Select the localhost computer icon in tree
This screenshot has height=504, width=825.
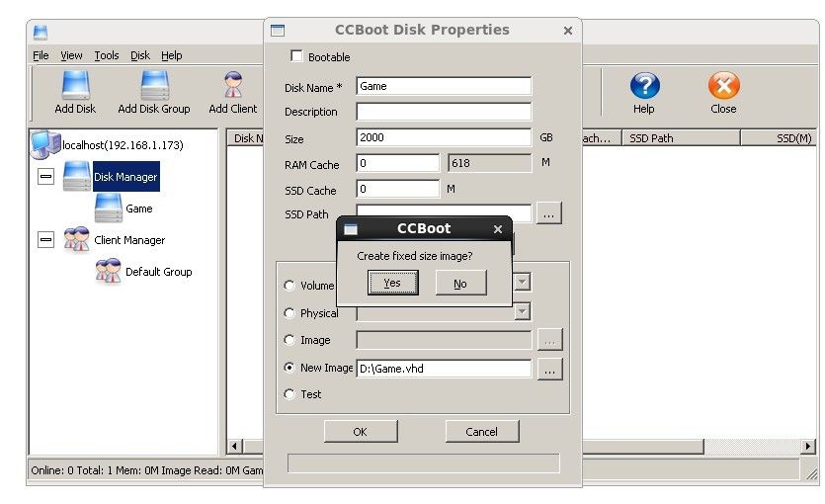coord(45,144)
